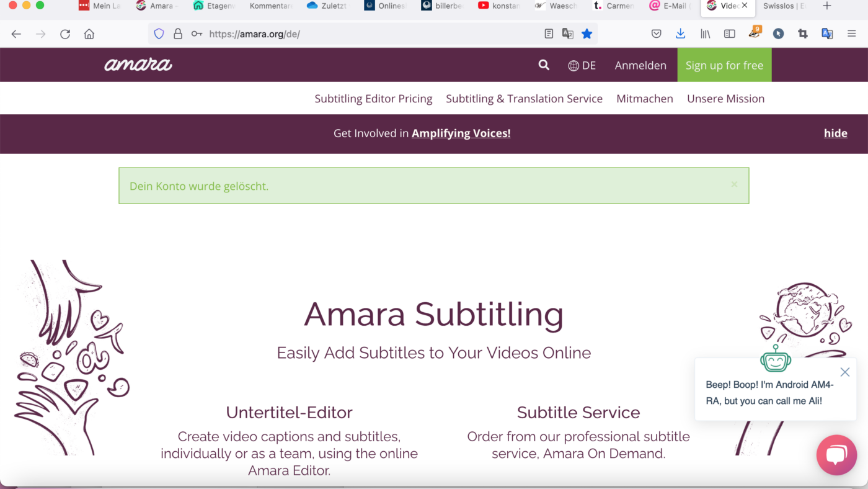Image resolution: width=868 pixels, height=489 pixels.
Task: Open saved password key icon
Action: tap(197, 34)
